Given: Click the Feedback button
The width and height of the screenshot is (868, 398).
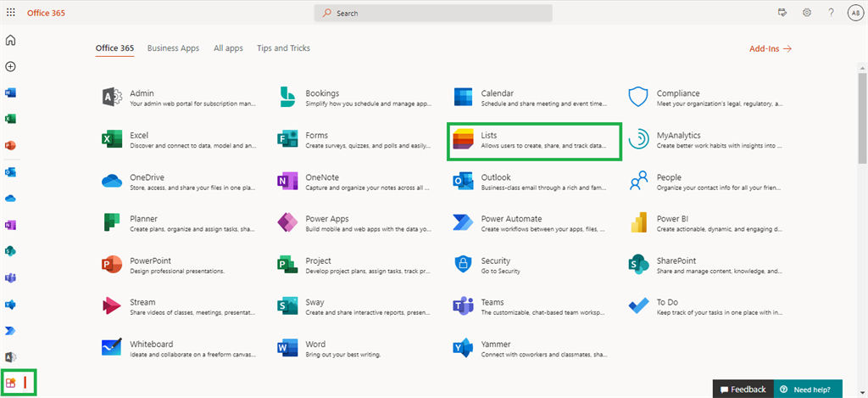Looking at the screenshot, I should [x=743, y=390].
